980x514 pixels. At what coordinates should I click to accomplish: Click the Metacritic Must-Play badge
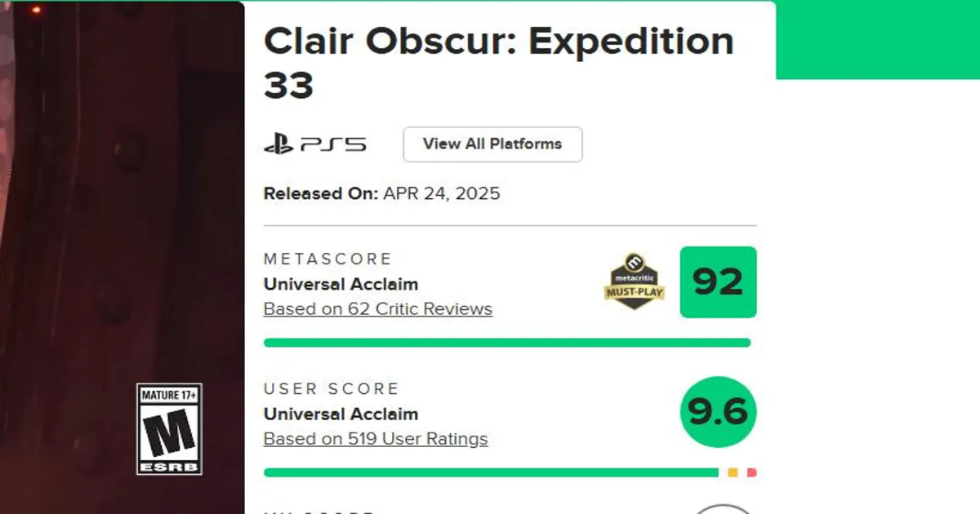pyautogui.click(x=632, y=282)
